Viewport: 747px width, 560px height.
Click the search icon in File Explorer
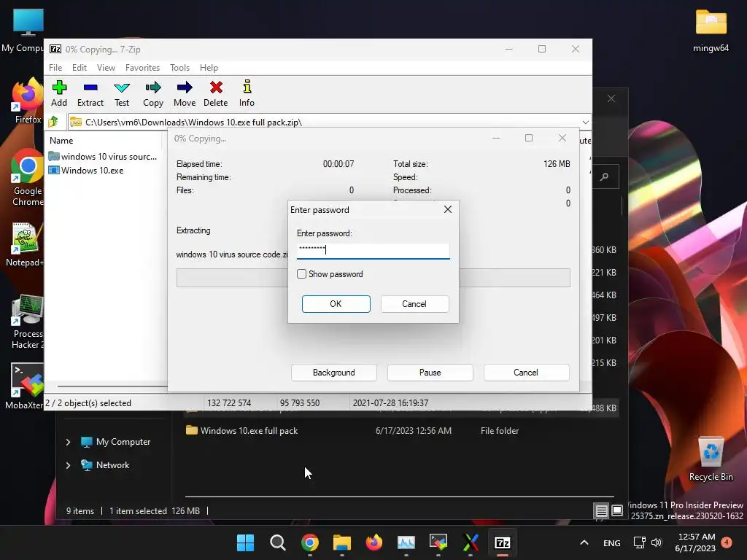[x=605, y=176]
